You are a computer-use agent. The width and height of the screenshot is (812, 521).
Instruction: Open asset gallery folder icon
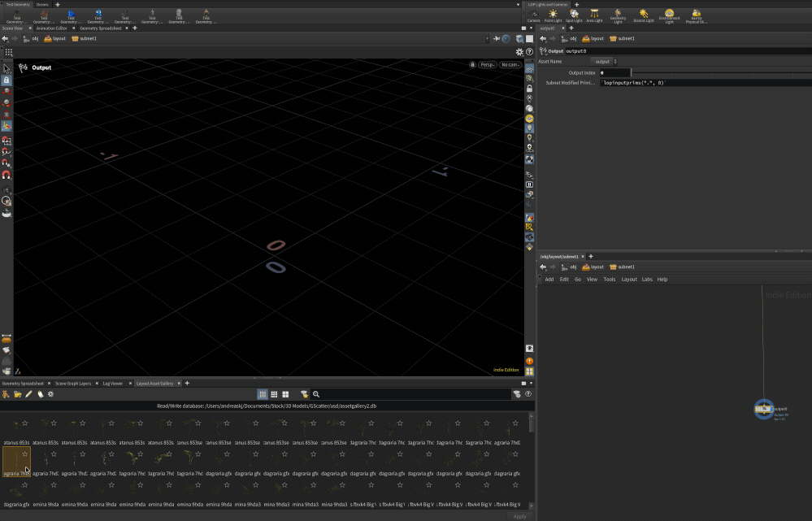point(17,394)
